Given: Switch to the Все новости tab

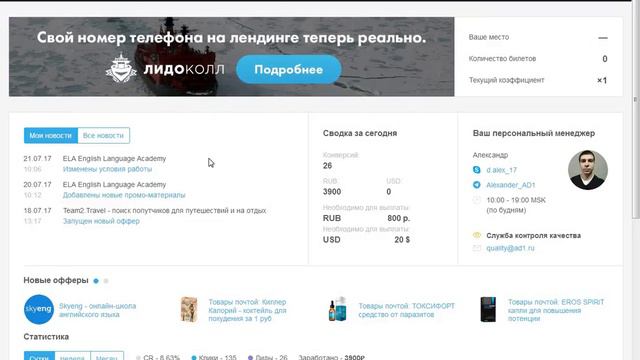Looking at the screenshot, I should [103, 136].
